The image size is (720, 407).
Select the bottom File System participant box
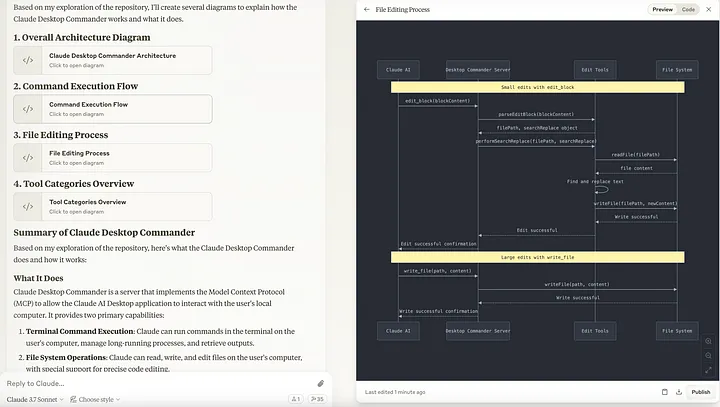pos(677,331)
